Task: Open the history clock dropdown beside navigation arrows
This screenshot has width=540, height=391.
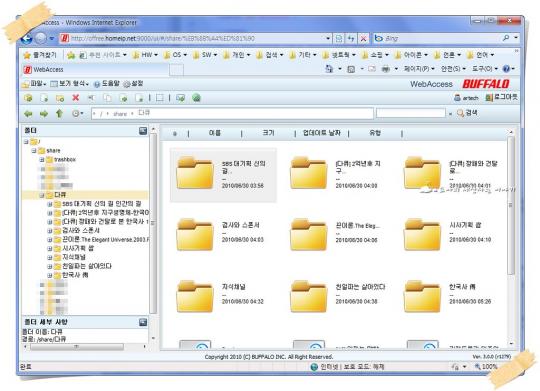Action: click(x=78, y=113)
